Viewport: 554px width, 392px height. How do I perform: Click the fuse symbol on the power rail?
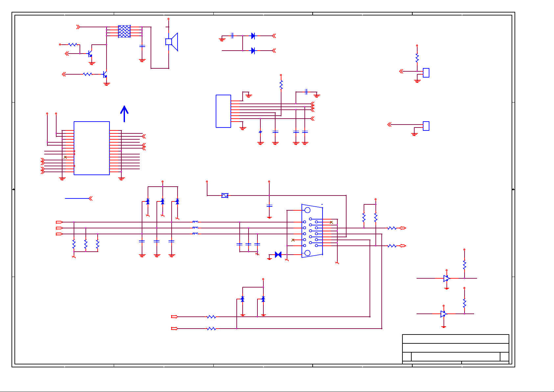coord(225,196)
